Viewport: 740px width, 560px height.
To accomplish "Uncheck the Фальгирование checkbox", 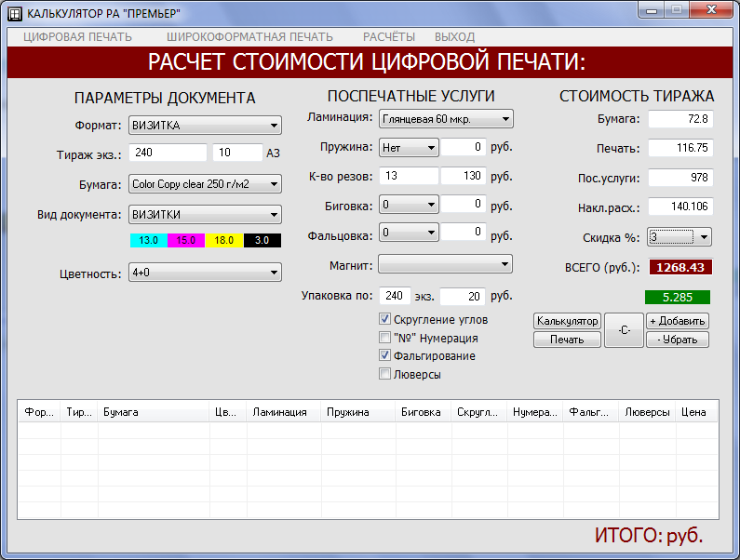I will click(385, 355).
